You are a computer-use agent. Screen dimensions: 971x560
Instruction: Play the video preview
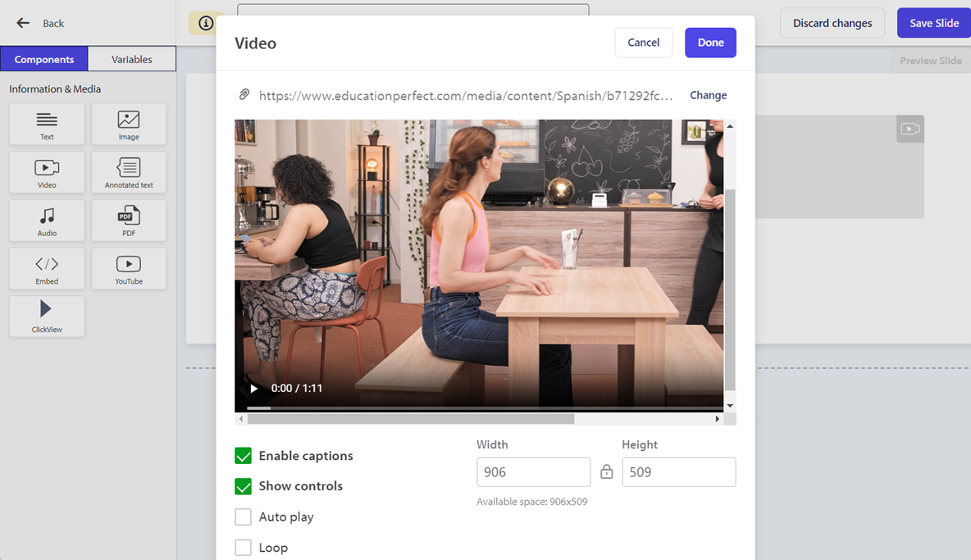(253, 389)
